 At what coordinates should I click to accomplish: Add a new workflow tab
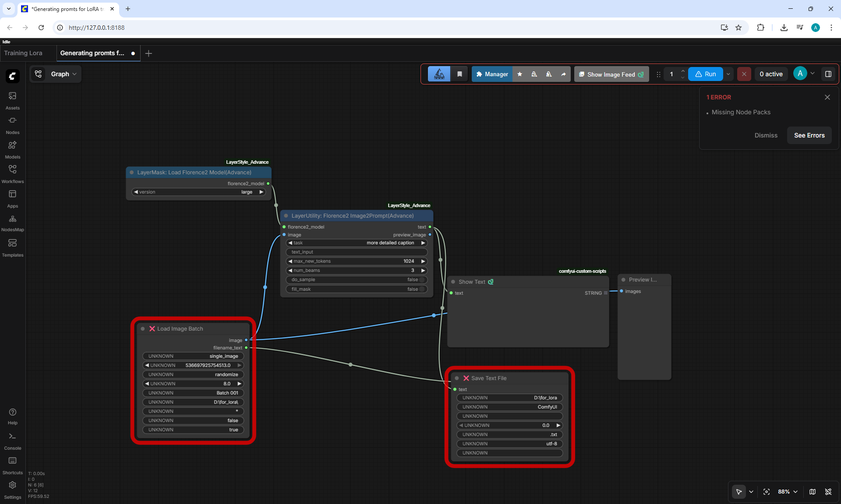[x=148, y=53]
